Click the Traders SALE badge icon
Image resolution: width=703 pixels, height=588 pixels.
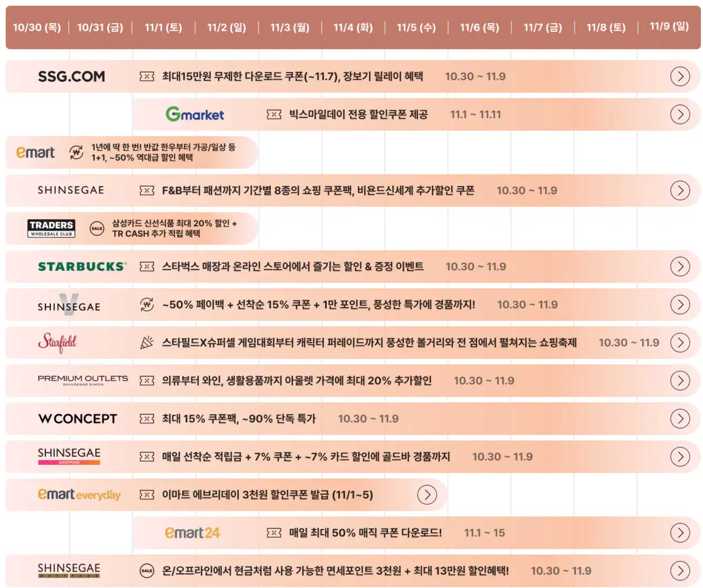pos(97,228)
